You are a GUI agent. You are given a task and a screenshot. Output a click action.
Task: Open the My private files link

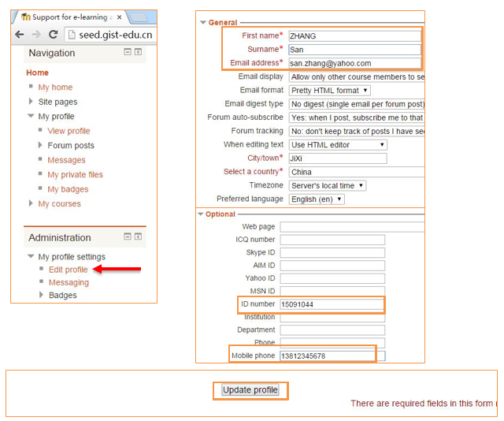tap(75, 174)
